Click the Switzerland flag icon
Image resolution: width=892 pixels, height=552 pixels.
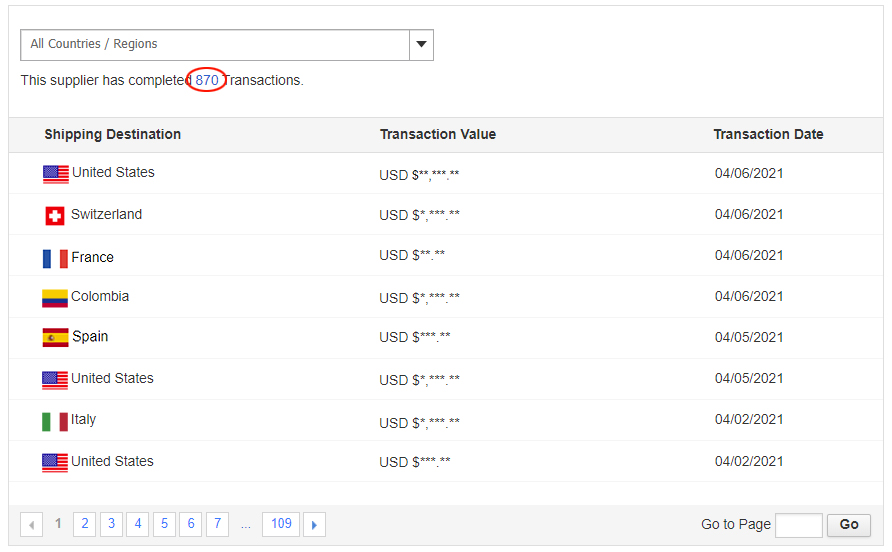[x=55, y=216]
